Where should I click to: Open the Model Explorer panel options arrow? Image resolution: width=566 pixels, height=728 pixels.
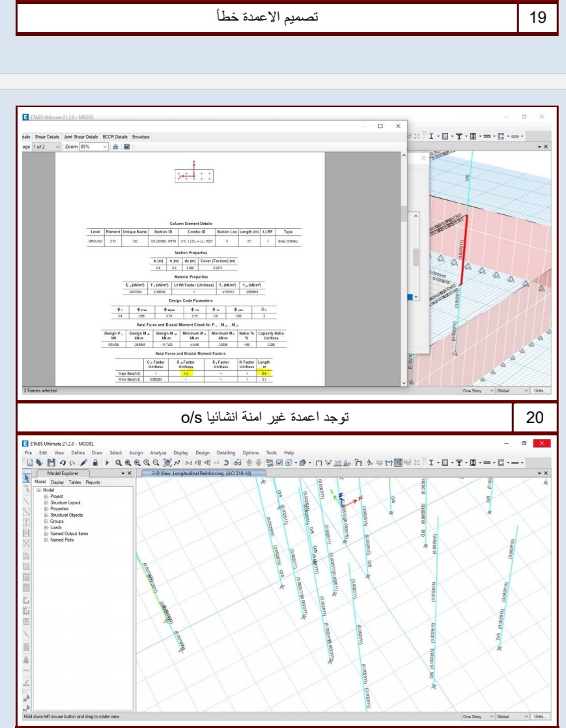pos(123,474)
